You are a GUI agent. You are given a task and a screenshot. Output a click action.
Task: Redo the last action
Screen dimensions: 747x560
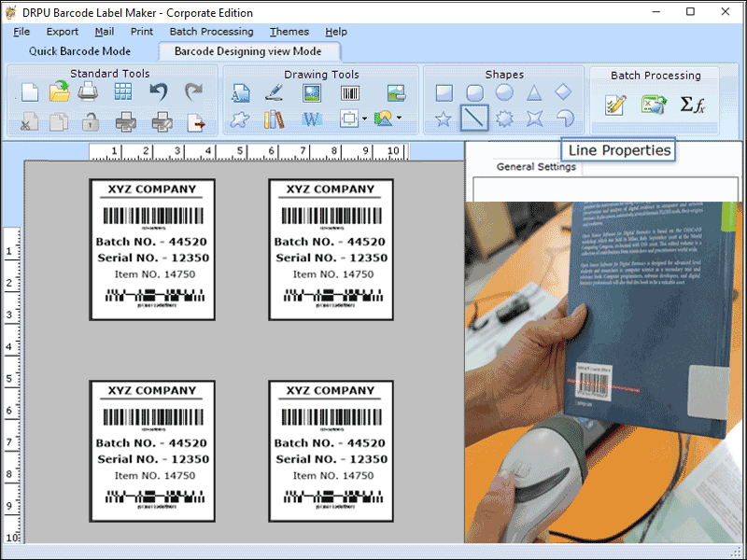pos(192,91)
